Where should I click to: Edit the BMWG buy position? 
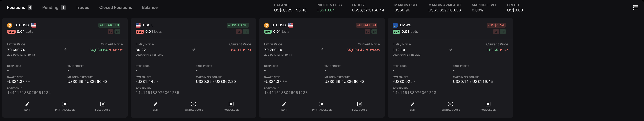point(413,106)
